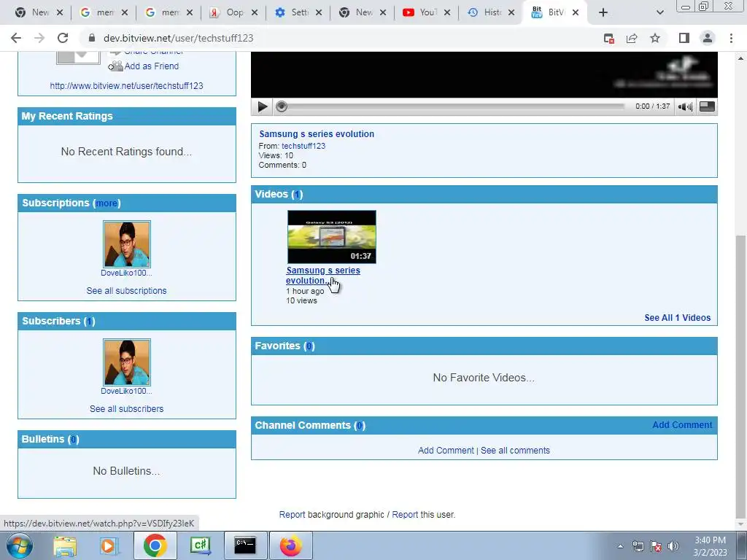Open Chrome's three-dot menu
Viewport: 747px width, 560px height.
point(731,38)
